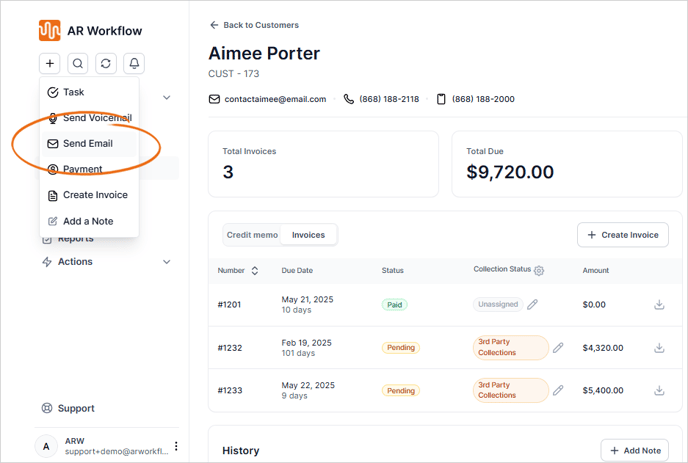
Task: Click the Add Note button
Action: [x=634, y=451]
